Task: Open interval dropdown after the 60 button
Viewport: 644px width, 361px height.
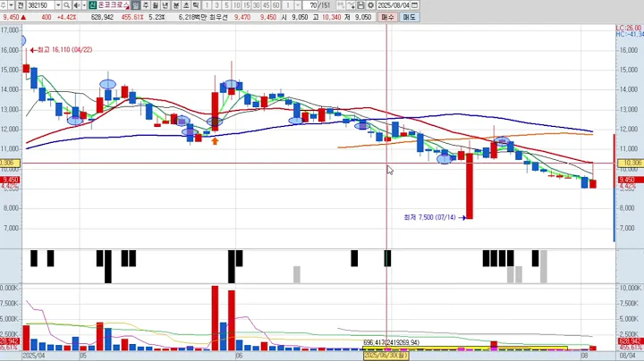Action: 298,5
